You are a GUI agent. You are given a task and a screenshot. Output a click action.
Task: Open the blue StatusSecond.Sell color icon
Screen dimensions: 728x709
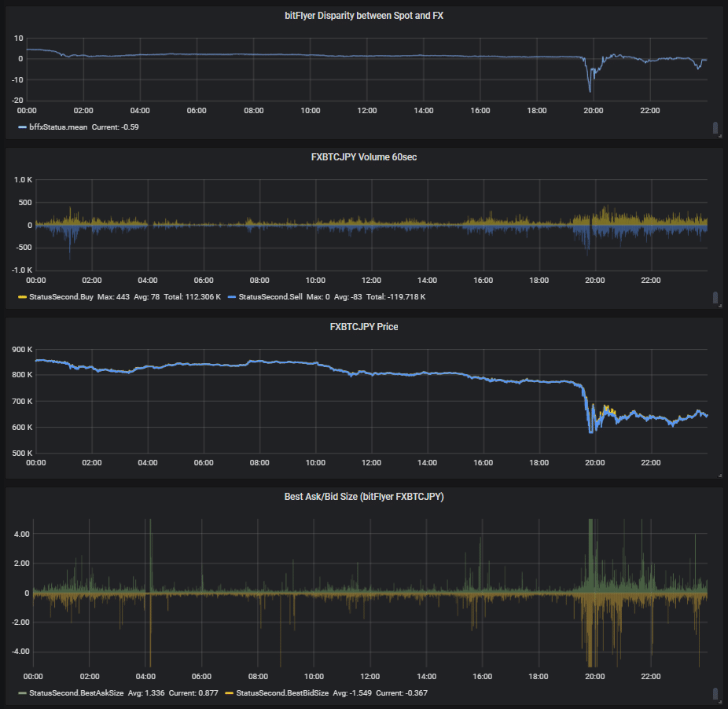232,297
